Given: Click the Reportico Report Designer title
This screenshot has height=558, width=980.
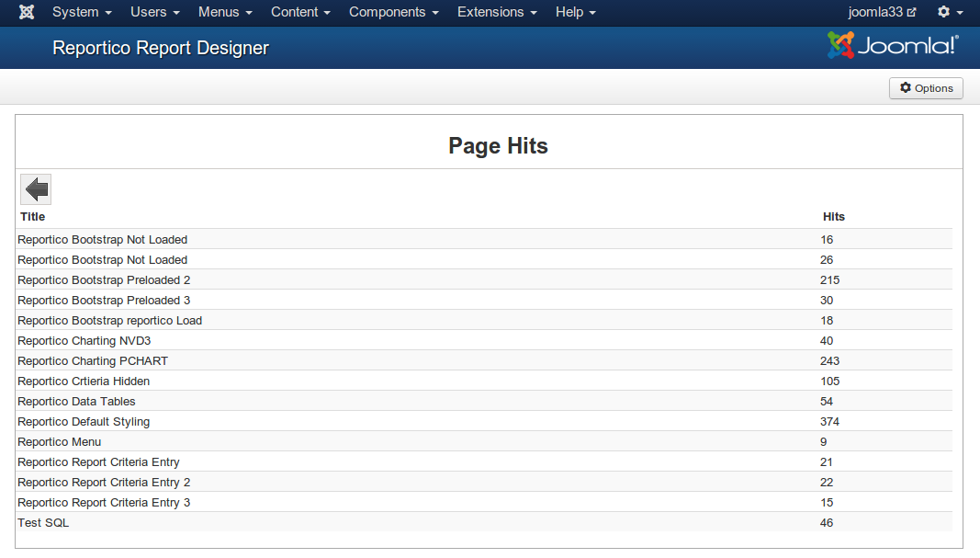Looking at the screenshot, I should 161,48.
